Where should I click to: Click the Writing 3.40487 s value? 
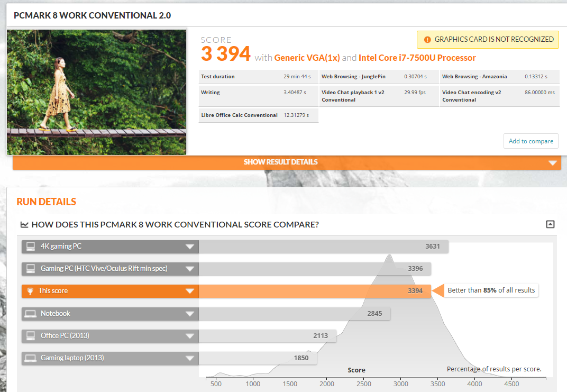coord(295,93)
